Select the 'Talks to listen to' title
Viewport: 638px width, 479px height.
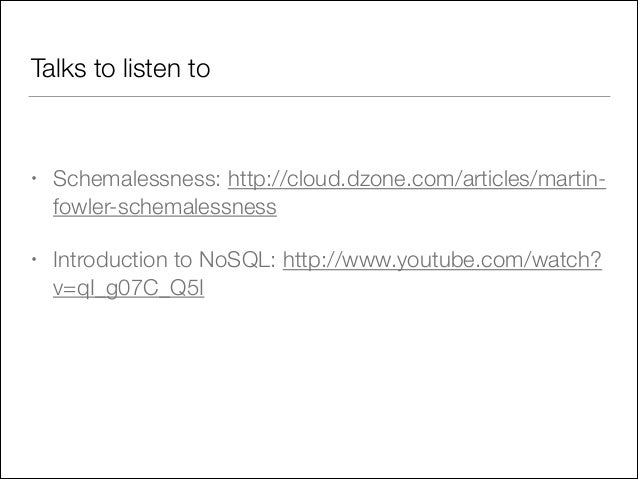[120, 68]
